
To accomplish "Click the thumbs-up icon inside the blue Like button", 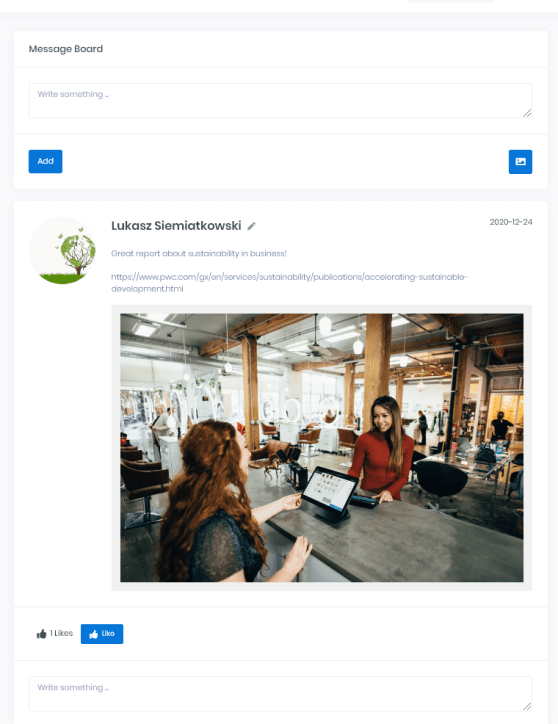I will click(94, 634).
